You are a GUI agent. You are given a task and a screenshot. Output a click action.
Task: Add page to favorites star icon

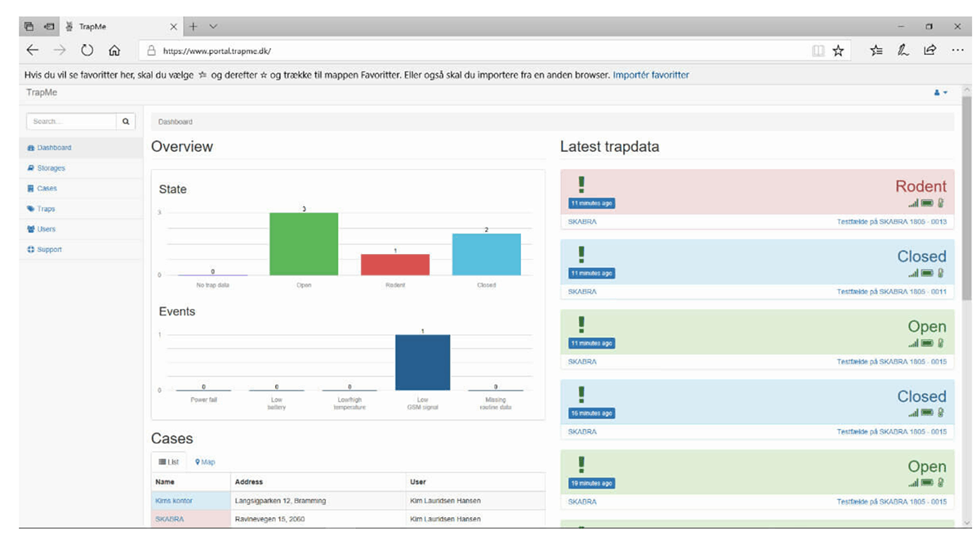(838, 51)
